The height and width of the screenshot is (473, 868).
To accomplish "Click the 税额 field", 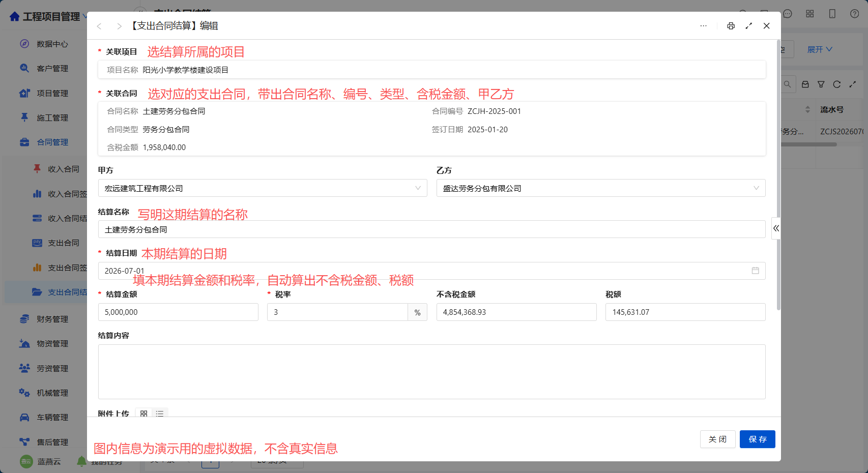I will tap(685, 312).
